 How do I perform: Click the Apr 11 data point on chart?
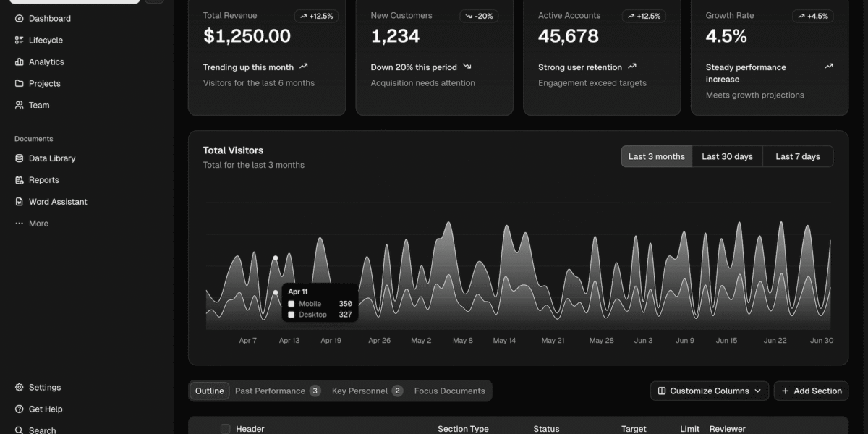276,258
